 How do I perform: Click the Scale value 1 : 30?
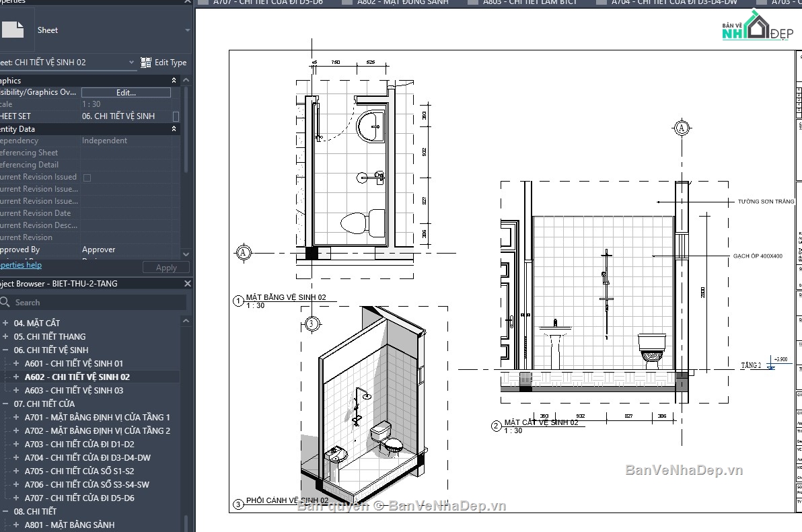click(x=91, y=104)
